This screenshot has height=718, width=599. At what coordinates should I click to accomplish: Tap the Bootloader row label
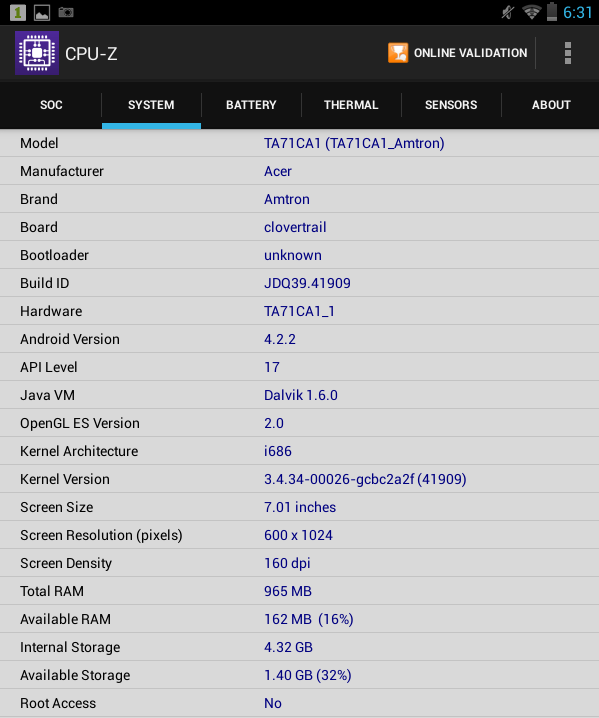pyautogui.click(x=54, y=255)
